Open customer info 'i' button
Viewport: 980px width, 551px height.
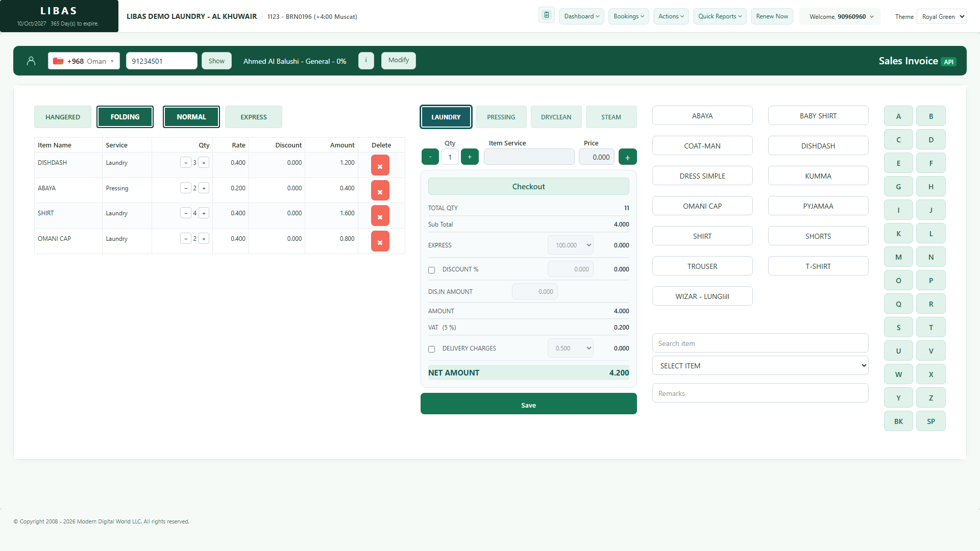366,61
